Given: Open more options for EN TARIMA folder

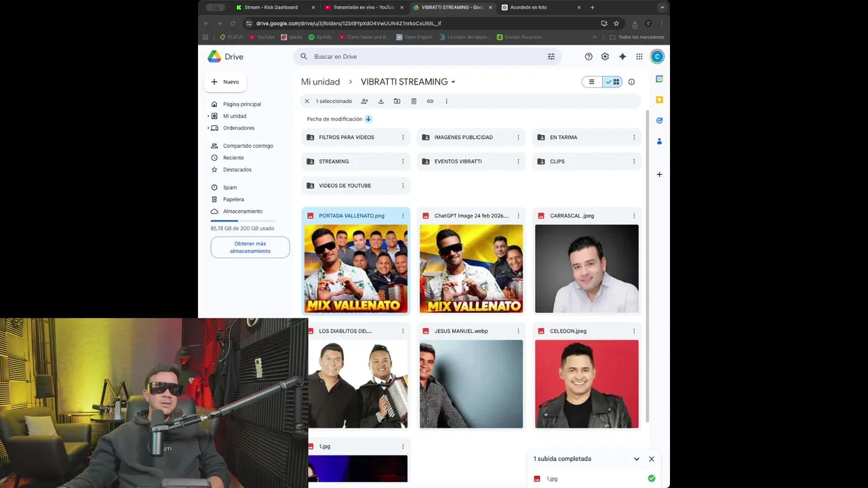Looking at the screenshot, I should (634, 138).
